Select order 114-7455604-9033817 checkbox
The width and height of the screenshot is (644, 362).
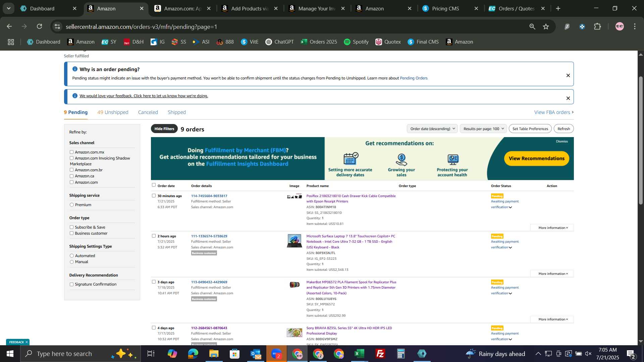(154, 196)
